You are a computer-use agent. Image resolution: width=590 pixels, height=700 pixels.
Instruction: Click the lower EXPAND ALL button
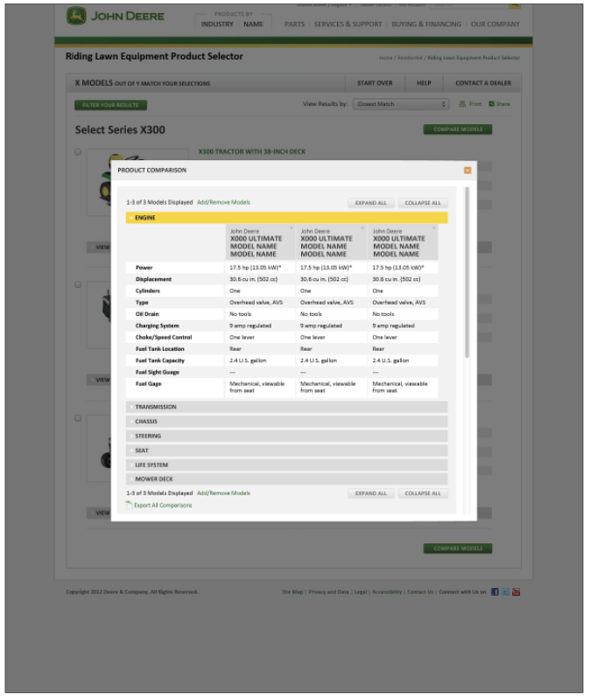tap(370, 493)
